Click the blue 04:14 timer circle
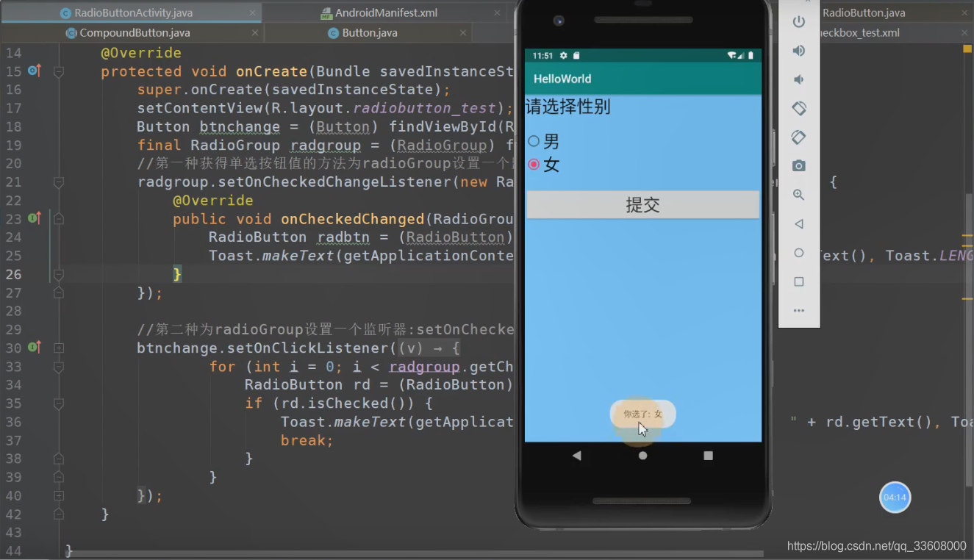 coord(895,498)
